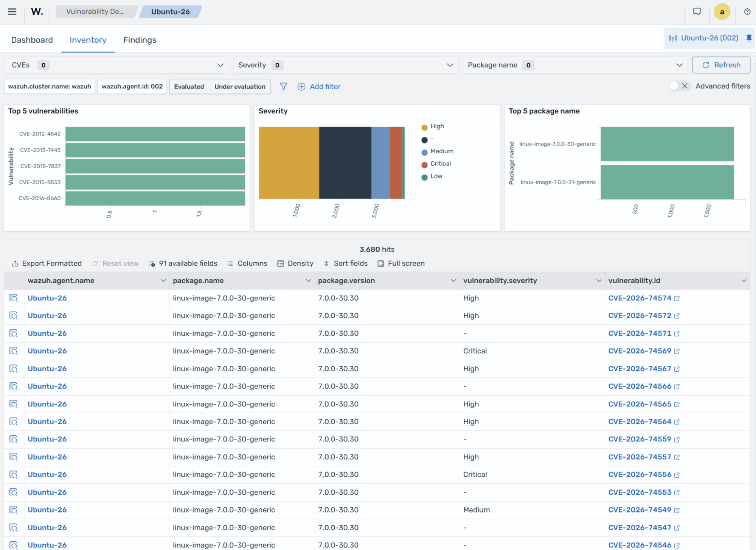Click Export Formatted
The image size is (756, 550).
[x=47, y=263]
